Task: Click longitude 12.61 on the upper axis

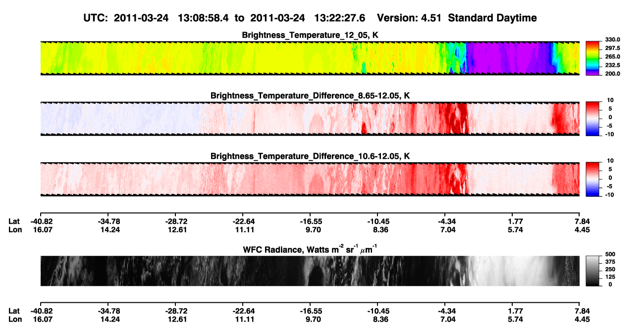Action: click(178, 230)
